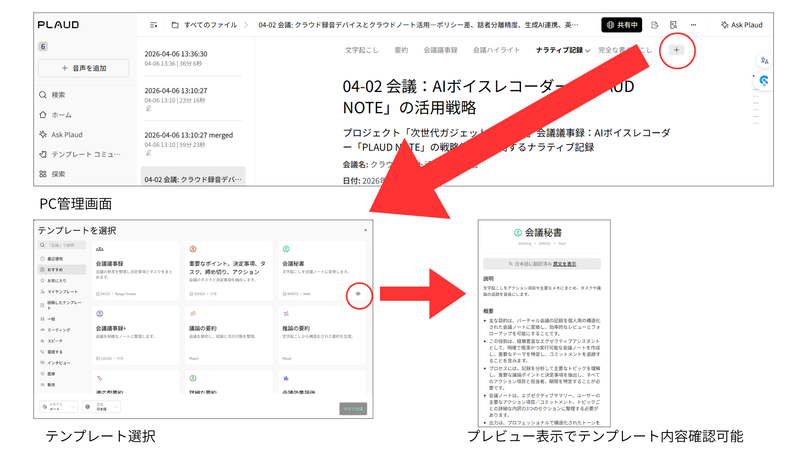This screenshot has height=450, width=800.
Task: Choose the 会議秘書 template card
Action: [x=322, y=271]
